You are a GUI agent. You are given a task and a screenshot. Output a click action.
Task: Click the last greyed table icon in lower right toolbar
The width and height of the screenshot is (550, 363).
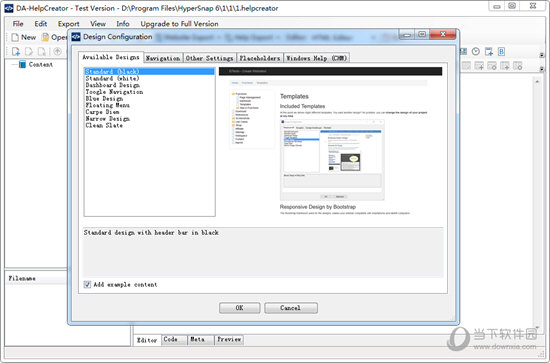(x=518, y=66)
